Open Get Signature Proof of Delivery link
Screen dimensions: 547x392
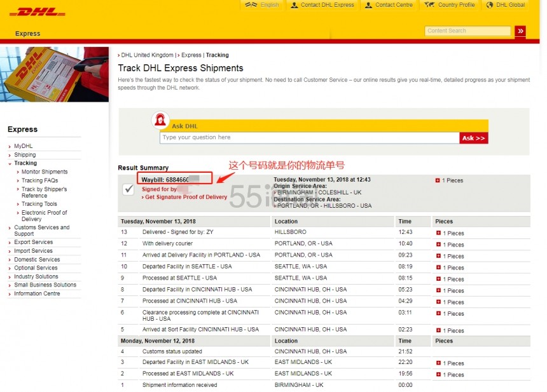186,197
